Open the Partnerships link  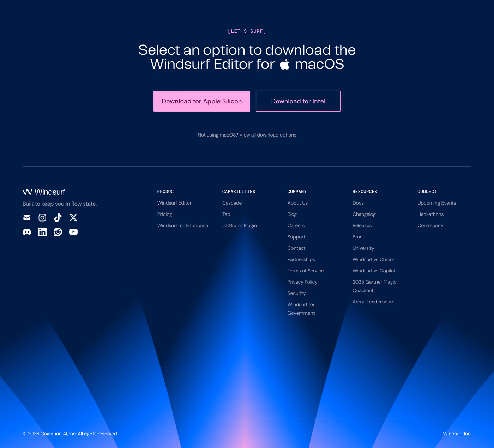(x=301, y=259)
